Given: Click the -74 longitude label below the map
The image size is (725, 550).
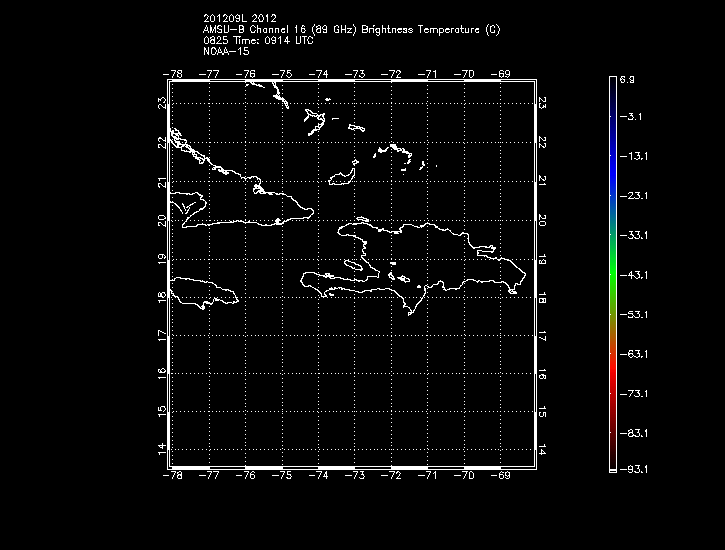Looking at the screenshot, I should pyautogui.click(x=319, y=475).
